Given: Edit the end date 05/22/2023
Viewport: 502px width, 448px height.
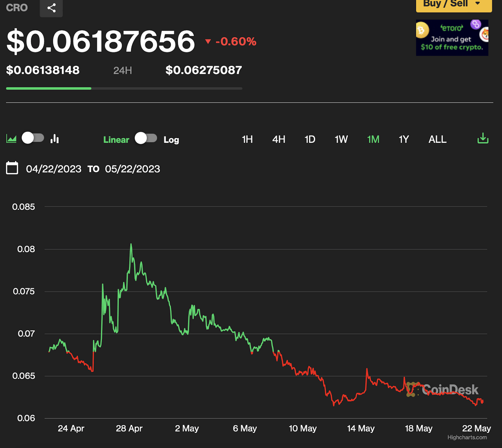Looking at the screenshot, I should (x=133, y=169).
